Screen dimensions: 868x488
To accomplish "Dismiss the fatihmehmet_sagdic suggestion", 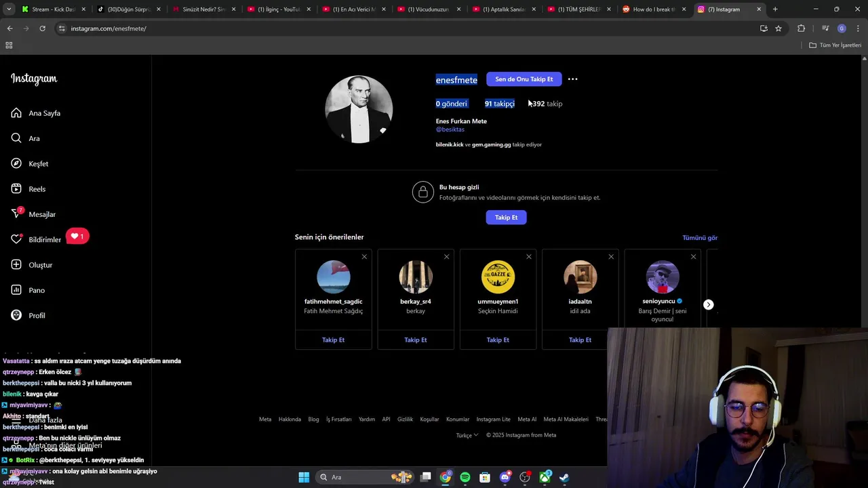I will (364, 257).
